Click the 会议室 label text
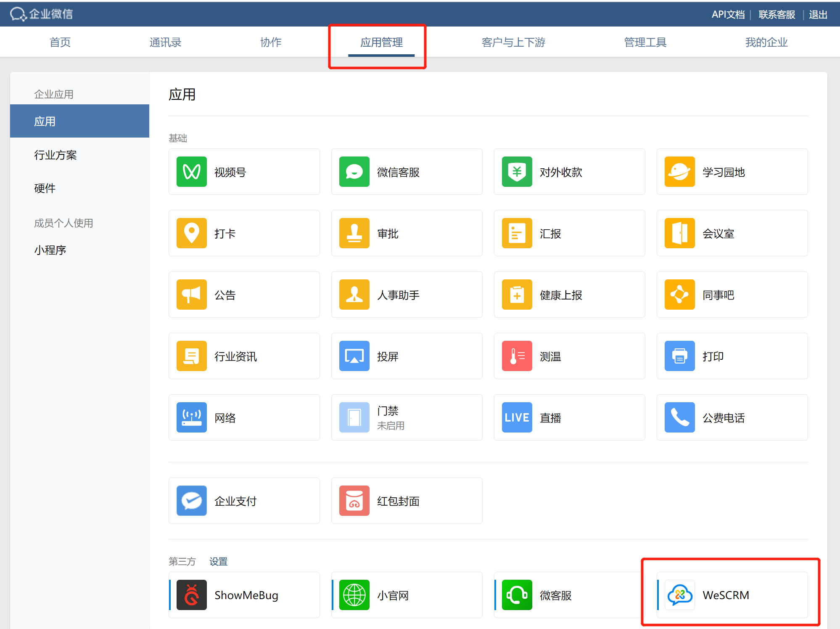The height and width of the screenshot is (629, 840). click(x=718, y=234)
